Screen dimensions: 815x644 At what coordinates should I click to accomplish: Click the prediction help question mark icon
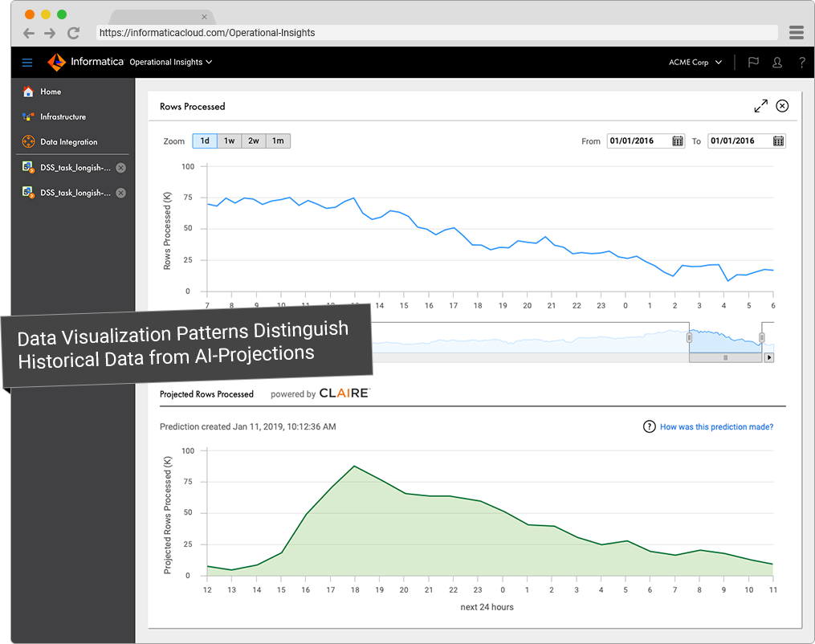click(650, 426)
